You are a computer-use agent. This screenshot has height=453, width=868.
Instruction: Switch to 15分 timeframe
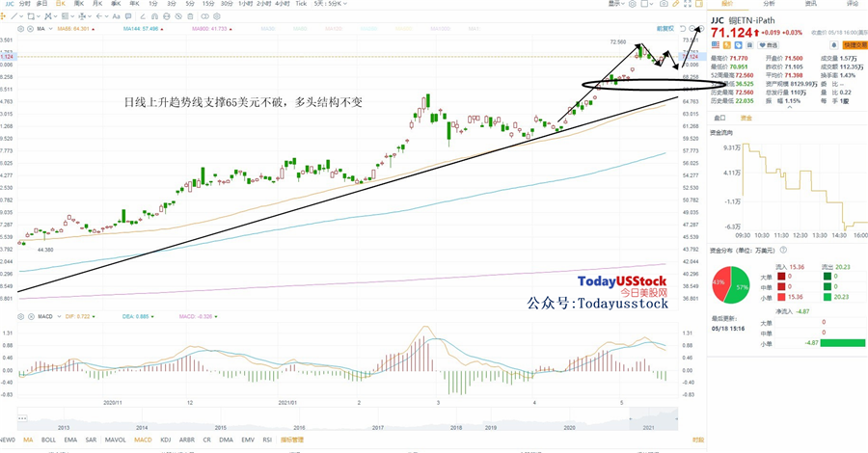(208, 4)
